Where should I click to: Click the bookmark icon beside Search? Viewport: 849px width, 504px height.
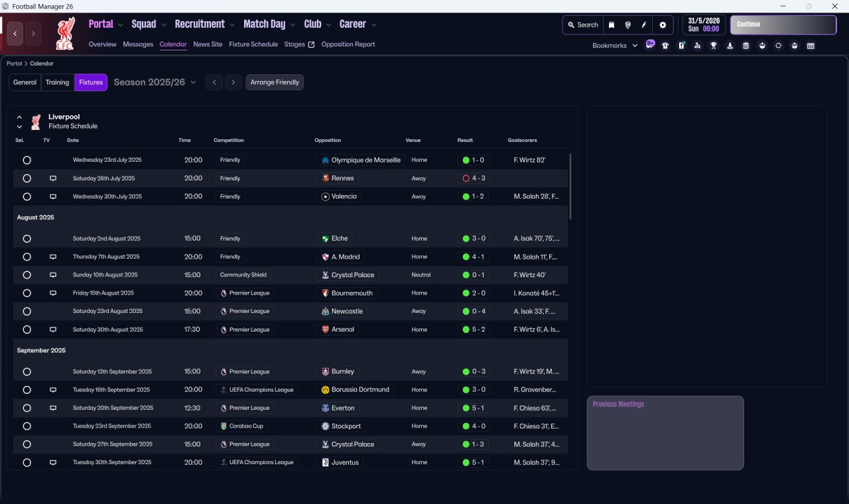click(612, 25)
